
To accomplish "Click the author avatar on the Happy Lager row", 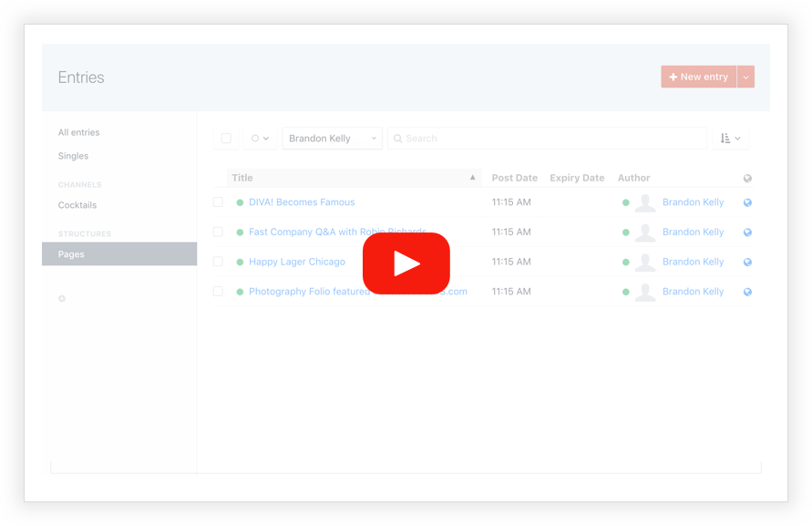I will [645, 263].
